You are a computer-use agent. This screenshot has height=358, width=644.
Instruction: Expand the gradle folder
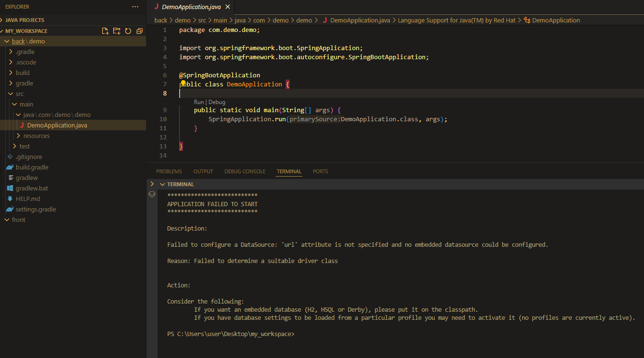pos(11,84)
